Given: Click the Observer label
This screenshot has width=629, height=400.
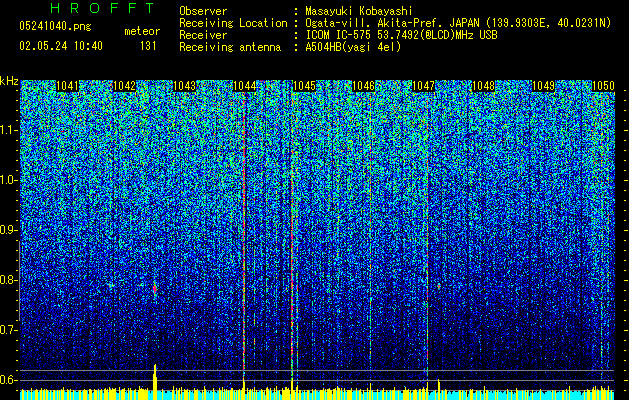Looking at the screenshot, I should pos(203,11).
